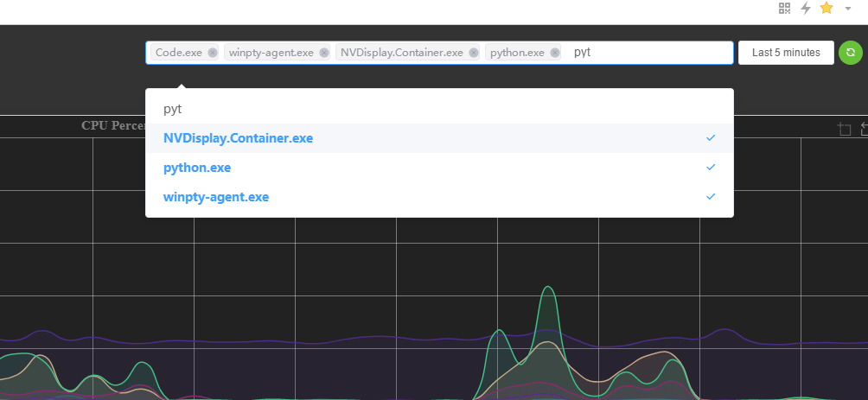Viewport: 868px width, 400px height.
Task: Click the Code.exe tag label
Action: click(x=178, y=53)
